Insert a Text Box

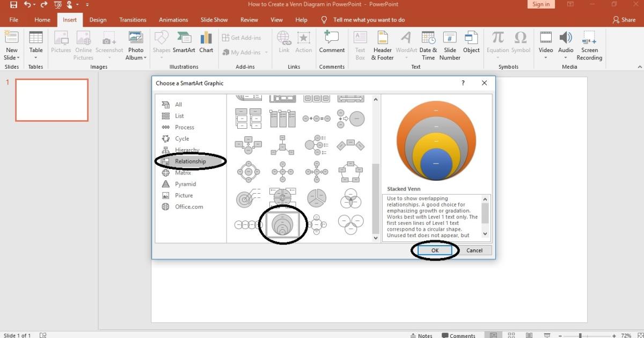pyautogui.click(x=360, y=46)
